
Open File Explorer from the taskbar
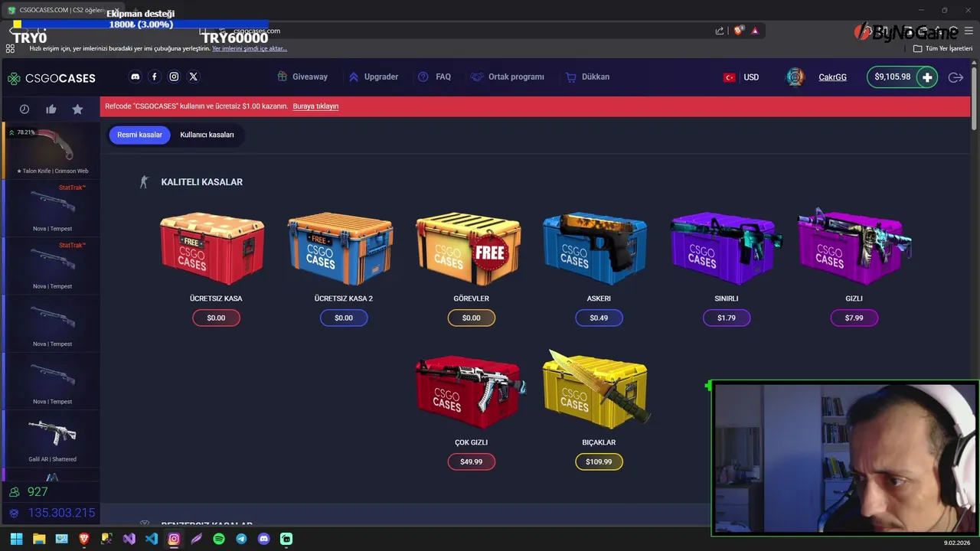pos(39,539)
